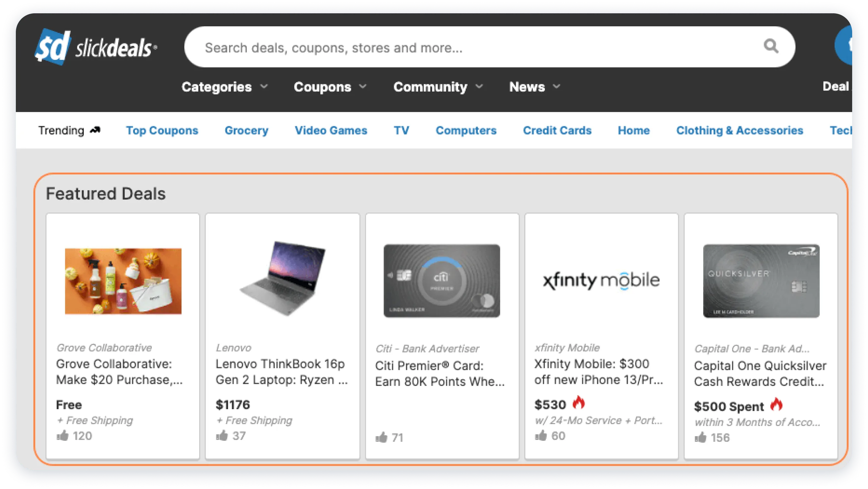
Task: Click the Featured Deals heading
Action: tap(106, 194)
